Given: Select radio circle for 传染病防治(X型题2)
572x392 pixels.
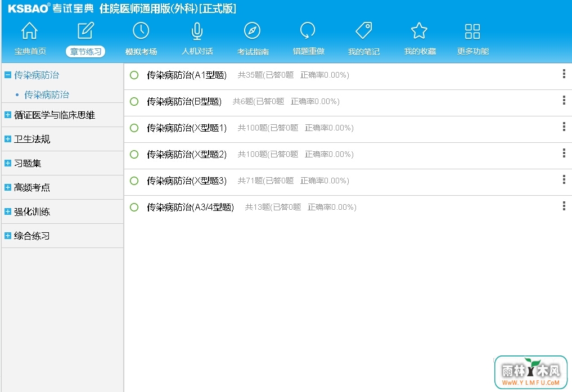Looking at the screenshot, I should click(x=134, y=154).
